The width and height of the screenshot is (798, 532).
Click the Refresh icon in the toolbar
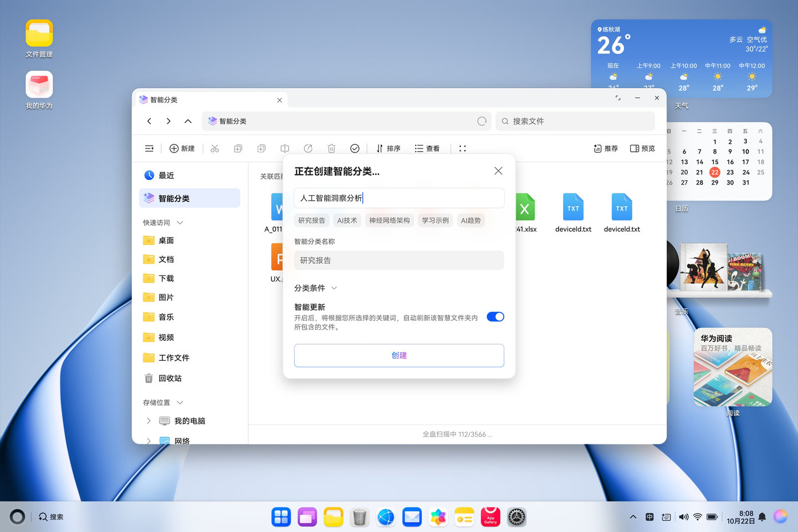point(308,148)
